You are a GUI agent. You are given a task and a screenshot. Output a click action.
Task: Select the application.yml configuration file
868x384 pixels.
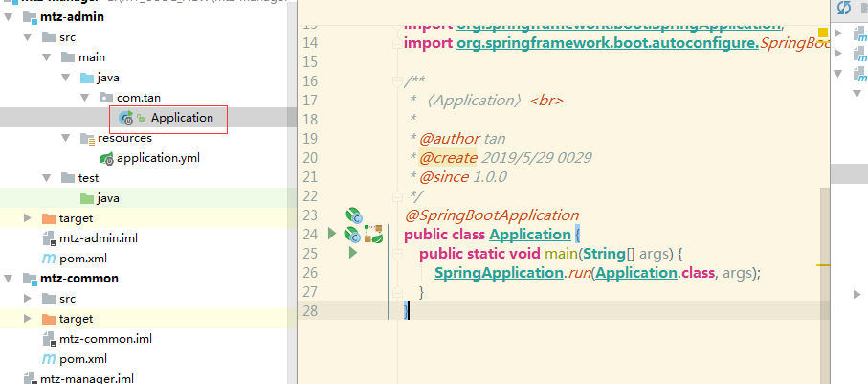tap(158, 158)
